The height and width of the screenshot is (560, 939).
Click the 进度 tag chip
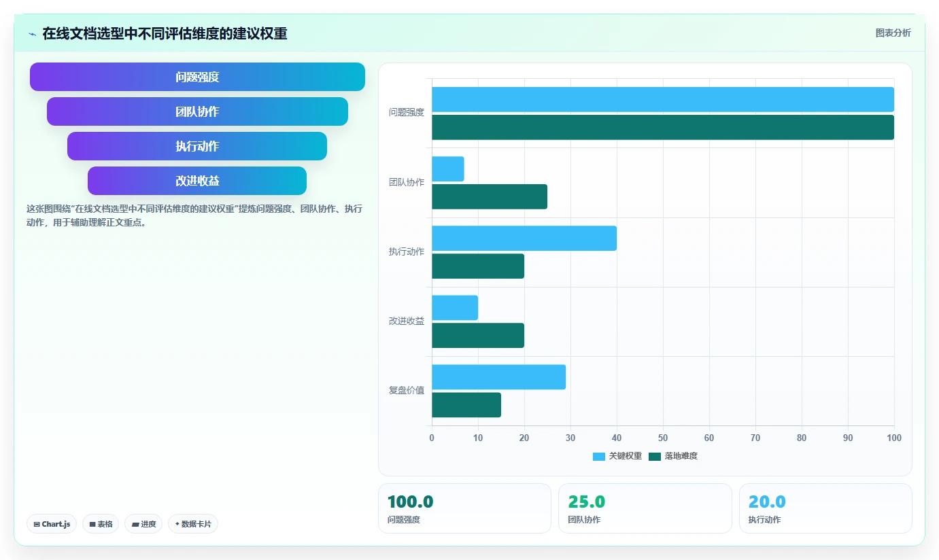tap(143, 524)
